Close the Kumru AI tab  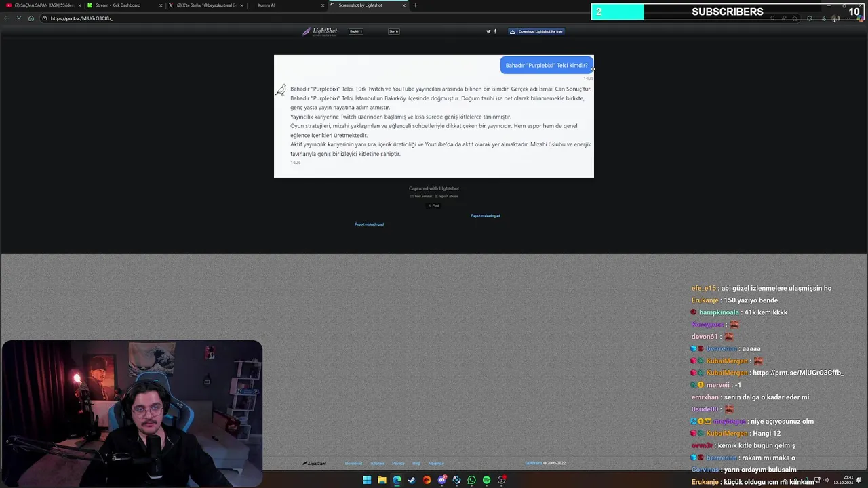tap(323, 5)
